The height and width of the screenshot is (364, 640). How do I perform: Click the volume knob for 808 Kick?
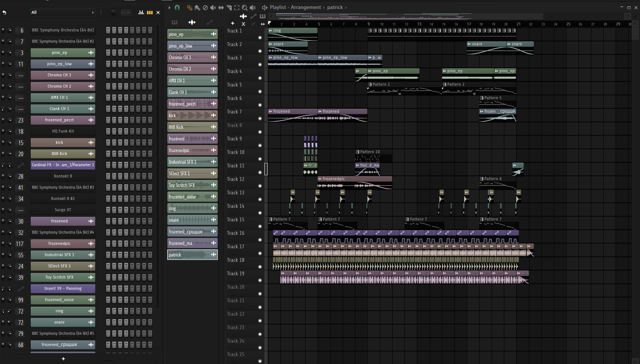coord(10,154)
